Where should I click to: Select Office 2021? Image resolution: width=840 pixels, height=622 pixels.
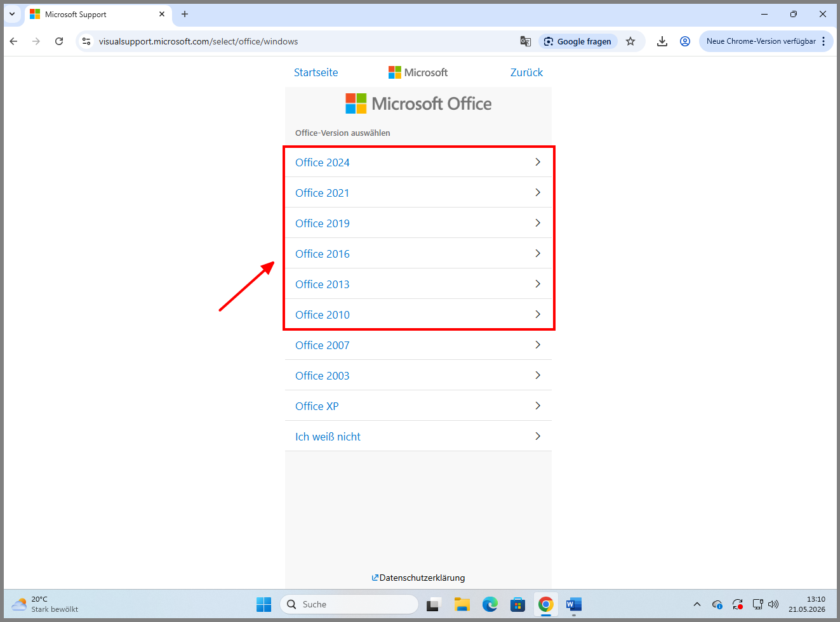(x=418, y=192)
